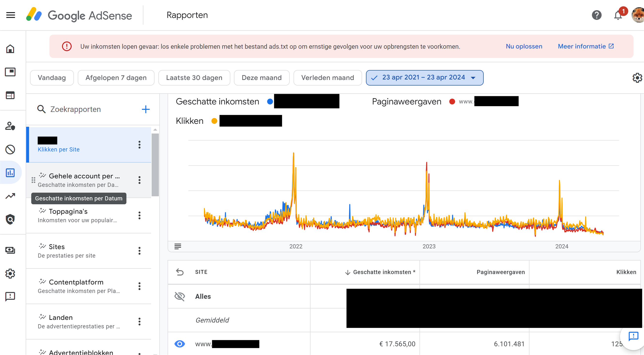This screenshot has width=644, height=355.
Task: Select Laatste 30 dagen filter
Action: (194, 78)
